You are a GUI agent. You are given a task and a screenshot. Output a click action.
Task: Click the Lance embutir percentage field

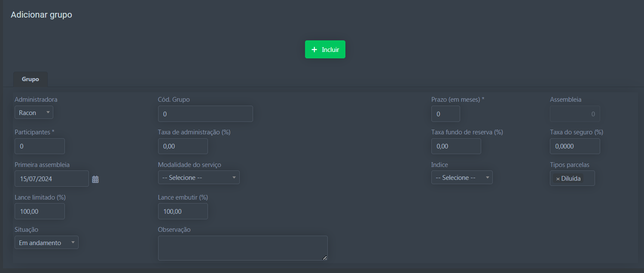[183, 211]
